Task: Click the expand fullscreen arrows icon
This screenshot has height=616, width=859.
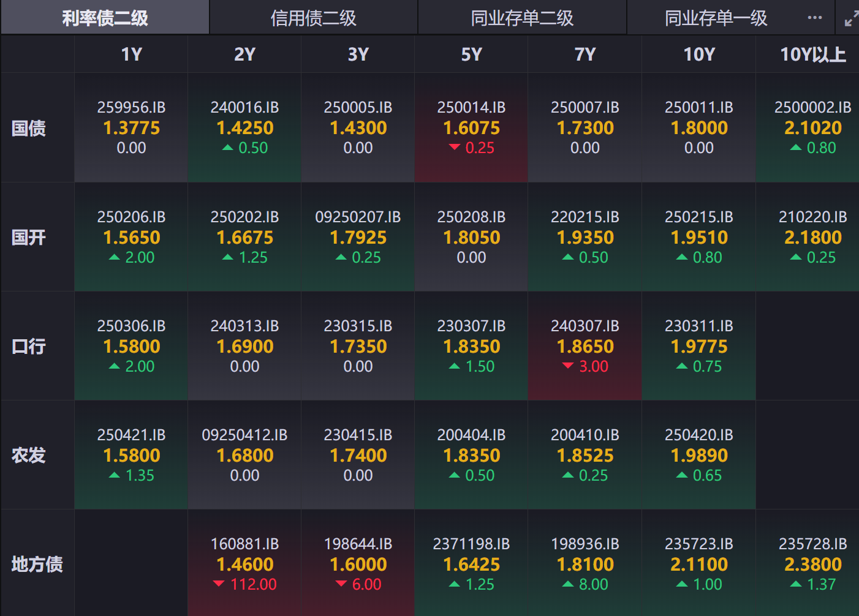Action: [x=851, y=19]
